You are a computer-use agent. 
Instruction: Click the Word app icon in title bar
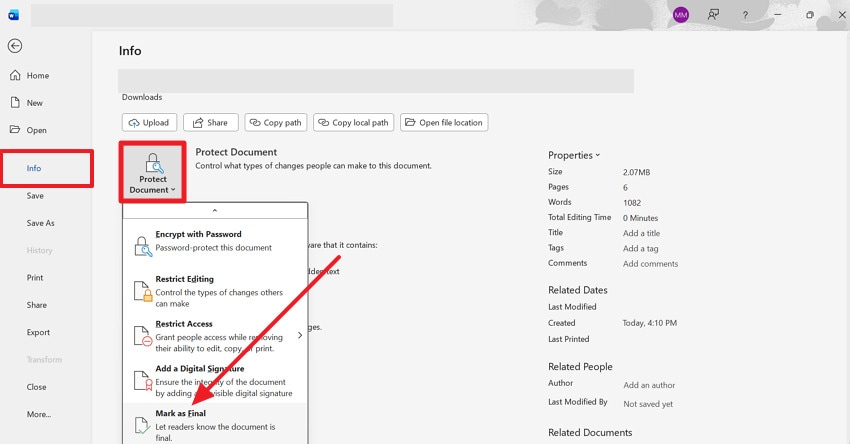[x=14, y=15]
